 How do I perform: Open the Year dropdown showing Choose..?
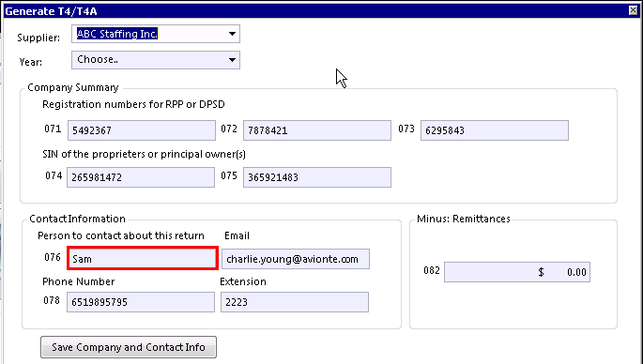[156, 60]
